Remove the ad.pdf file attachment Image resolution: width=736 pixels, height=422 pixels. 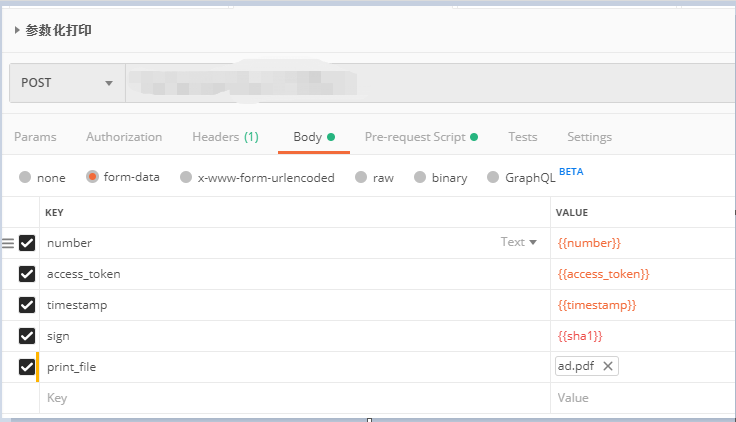(x=608, y=366)
